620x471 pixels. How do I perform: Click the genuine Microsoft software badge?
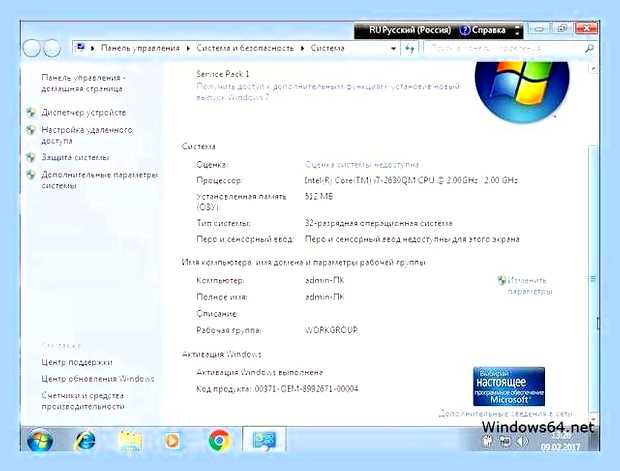[x=509, y=386]
